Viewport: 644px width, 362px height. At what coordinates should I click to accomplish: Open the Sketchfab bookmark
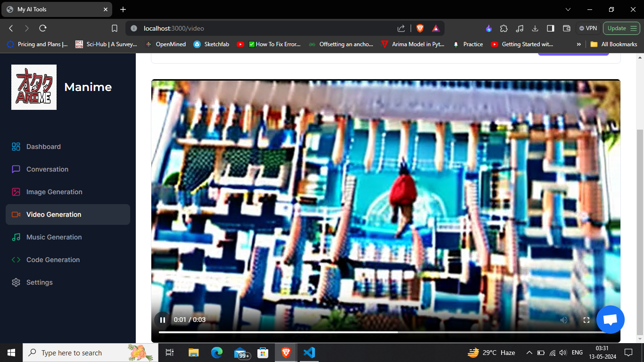211,44
